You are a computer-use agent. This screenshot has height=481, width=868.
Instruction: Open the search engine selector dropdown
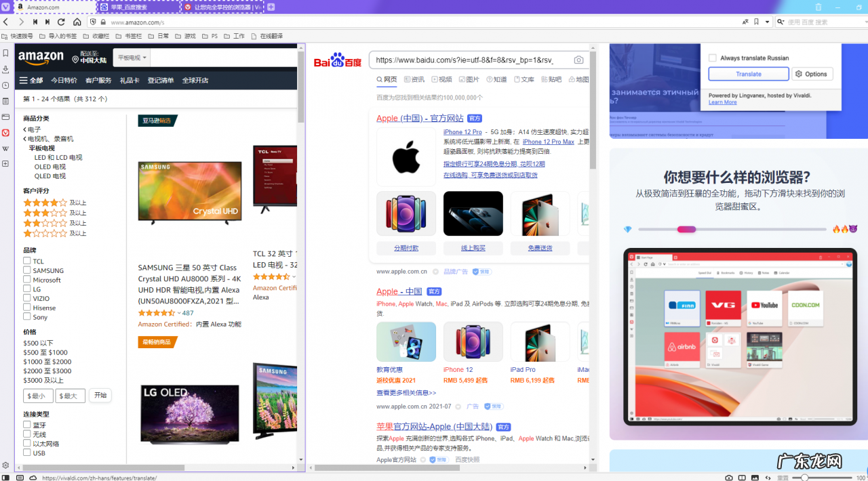(x=781, y=22)
